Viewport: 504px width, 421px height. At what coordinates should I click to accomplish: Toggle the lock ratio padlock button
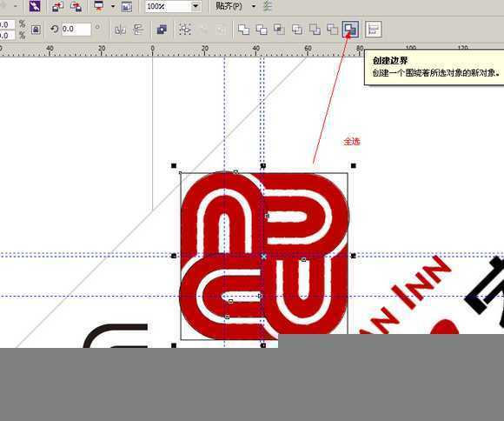(x=36, y=30)
